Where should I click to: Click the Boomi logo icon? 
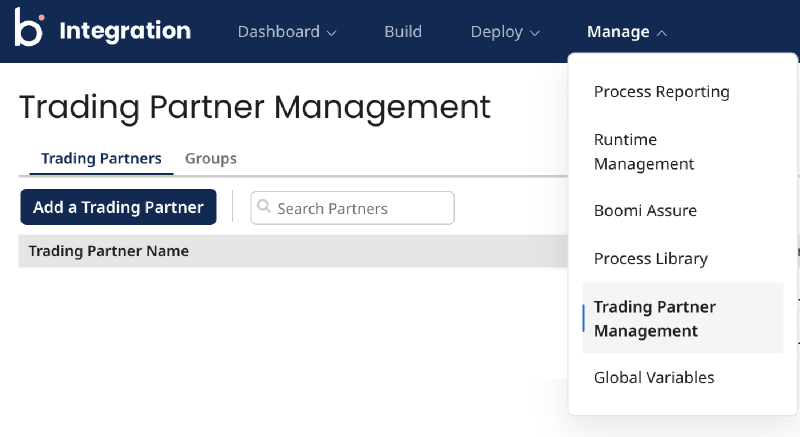[29, 27]
